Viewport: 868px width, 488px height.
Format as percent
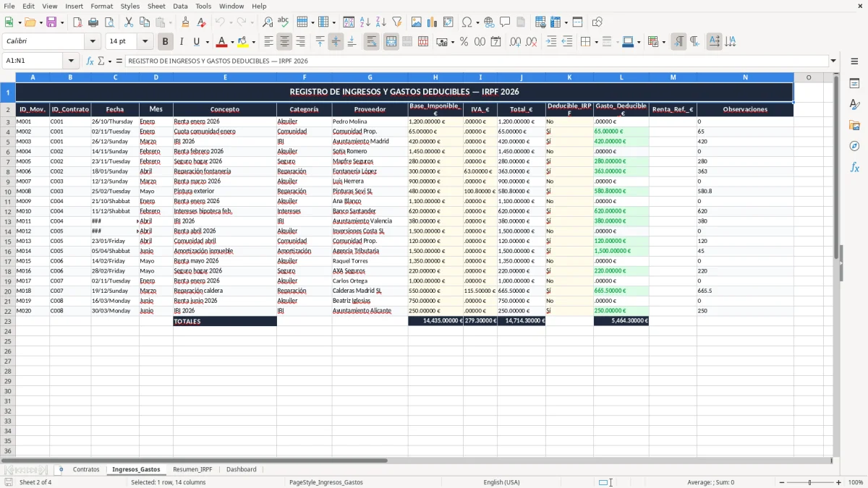tap(464, 42)
